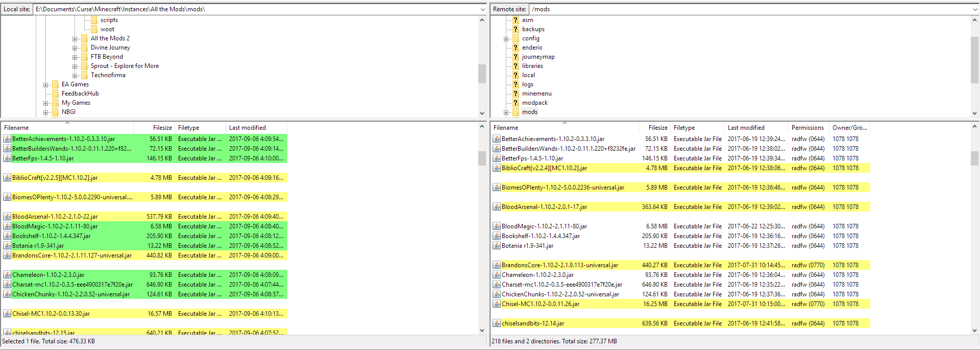Sort local files by Filesize column

coord(162,128)
